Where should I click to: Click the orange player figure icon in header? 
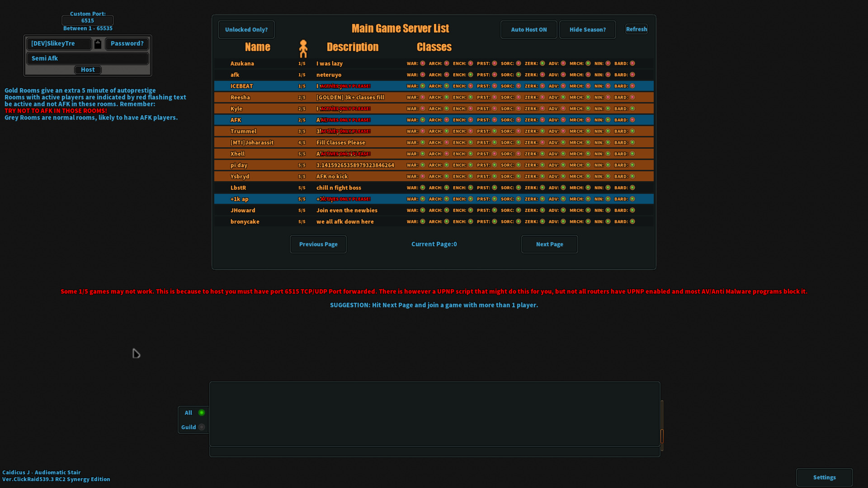click(x=304, y=47)
